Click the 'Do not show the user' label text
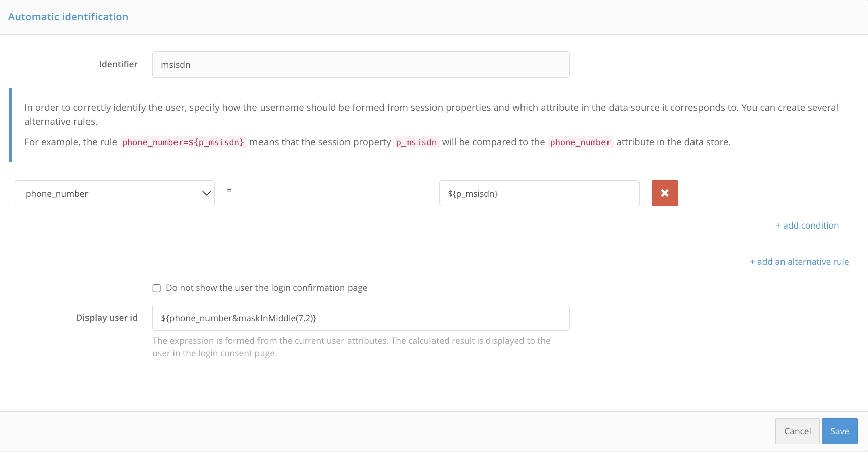The height and width of the screenshot is (452, 868). 267,288
